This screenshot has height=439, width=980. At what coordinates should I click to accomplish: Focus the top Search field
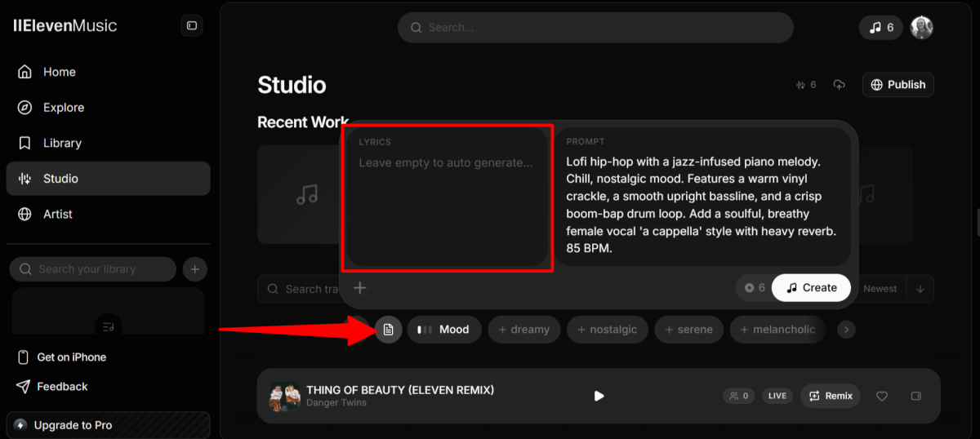(595, 28)
